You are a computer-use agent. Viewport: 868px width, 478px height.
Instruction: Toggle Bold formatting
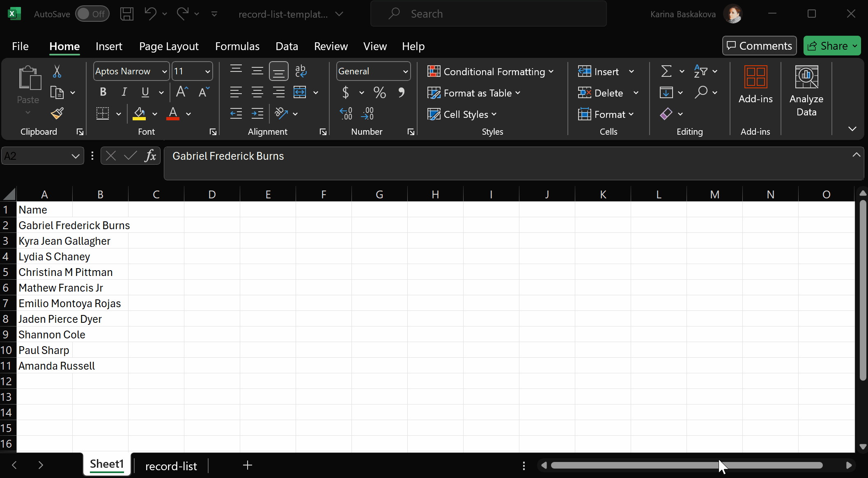tap(103, 92)
